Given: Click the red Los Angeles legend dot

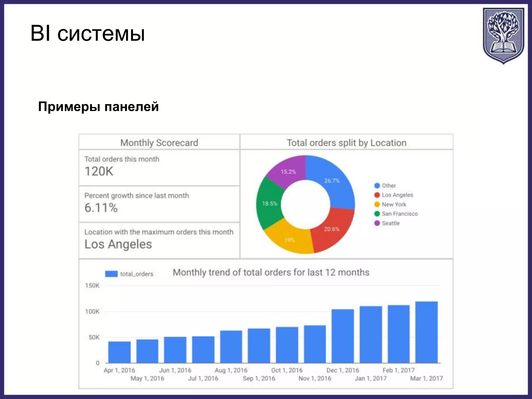Looking at the screenshot, I should 377,195.
